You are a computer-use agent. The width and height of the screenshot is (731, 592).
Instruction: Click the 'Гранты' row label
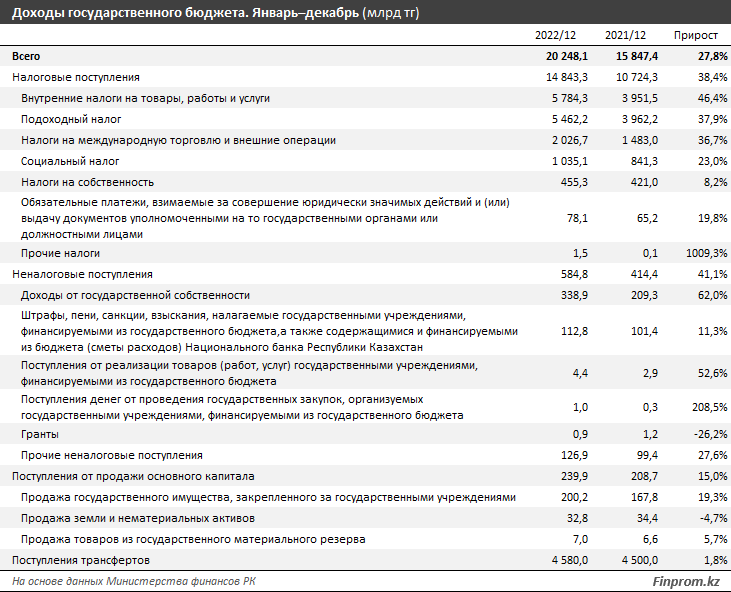tap(40, 434)
